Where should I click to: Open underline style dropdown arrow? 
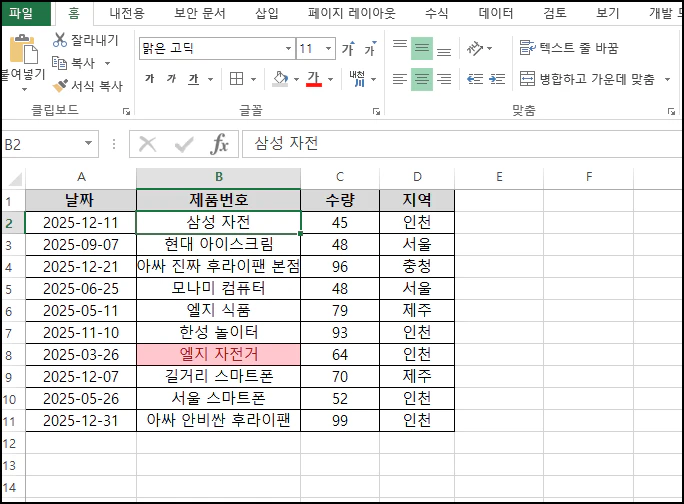click(x=211, y=79)
